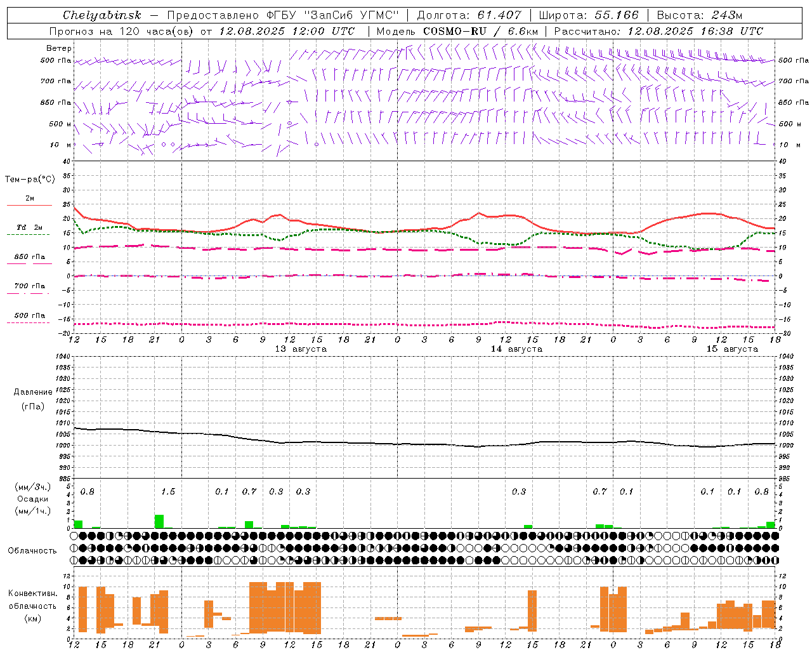
Task: Click the "Облачность" cloud cover label
Action: [32, 550]
